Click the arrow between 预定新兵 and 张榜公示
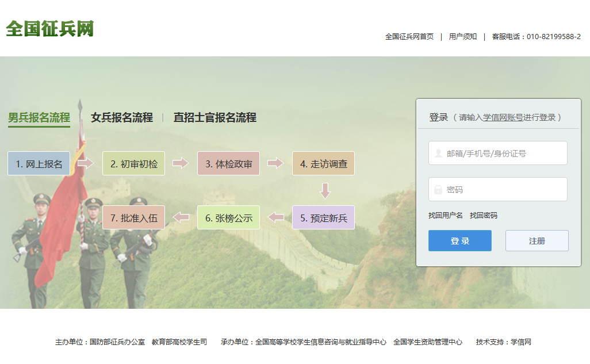 coord(276,217)
